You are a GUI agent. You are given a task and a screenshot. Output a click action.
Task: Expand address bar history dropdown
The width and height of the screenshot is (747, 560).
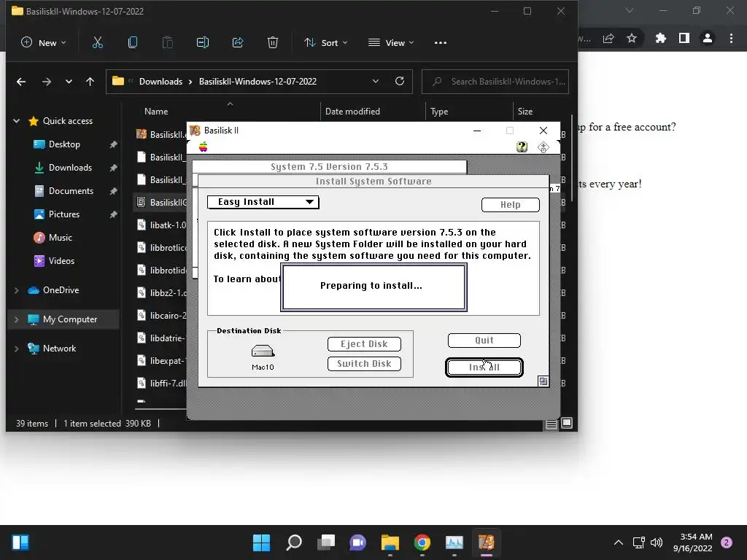pos(376,82)
